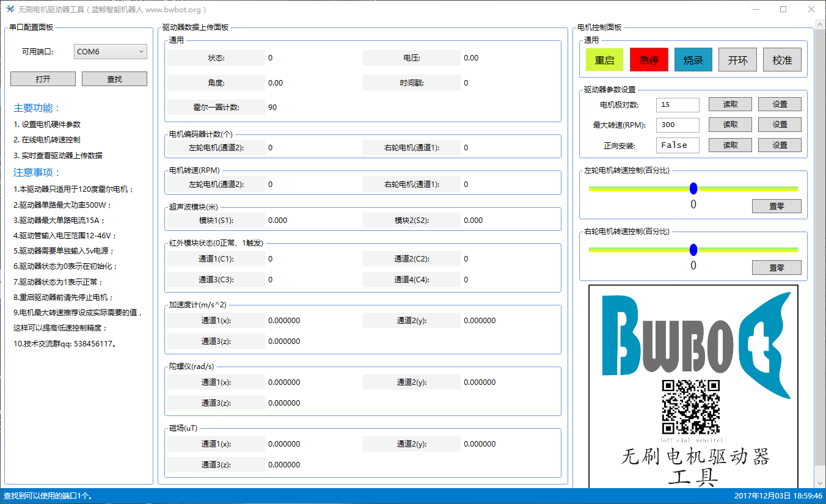
Task: Click the blue 烧录 (Burn) button
Action: (x=693, y=60)
